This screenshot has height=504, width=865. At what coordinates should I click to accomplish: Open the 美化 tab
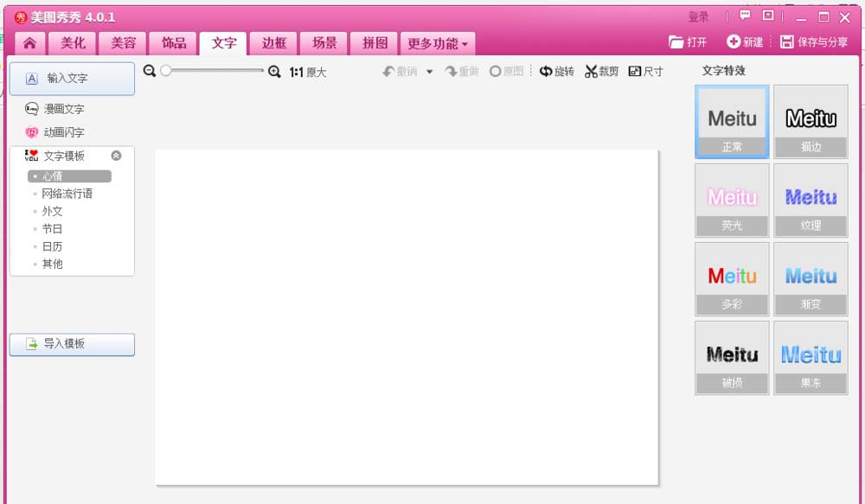pyautogui.click(x=73, y=43)
